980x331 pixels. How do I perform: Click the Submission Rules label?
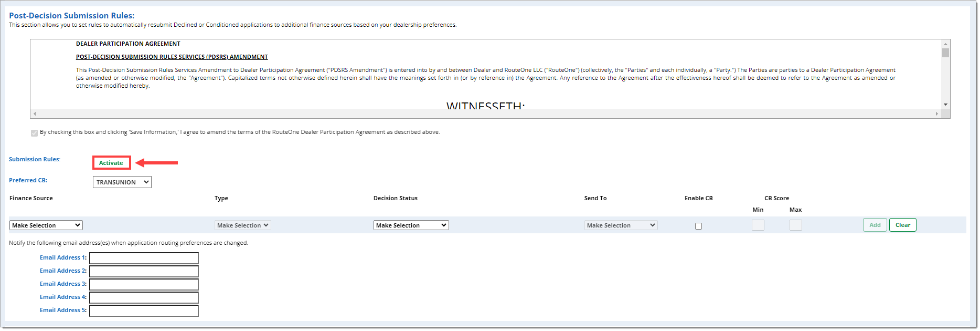point(35,159)
